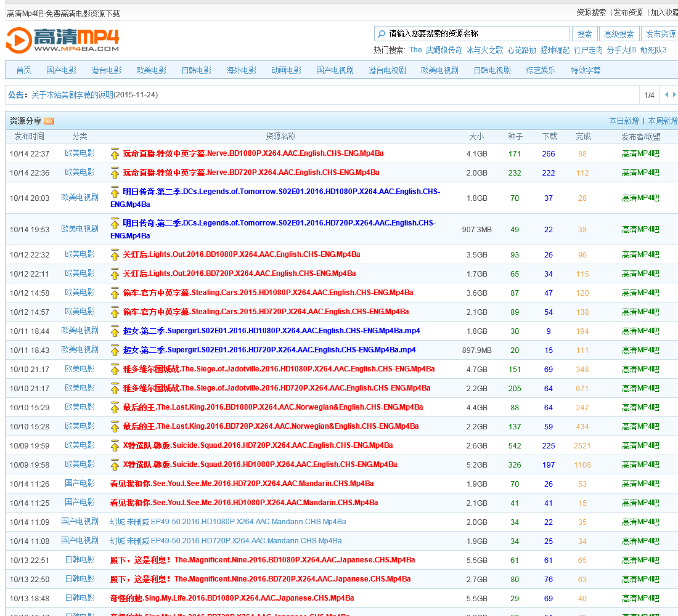Click the up-arrow icon on the Supergirl HD1080P row
678x616 pixels.
point(115,331)
